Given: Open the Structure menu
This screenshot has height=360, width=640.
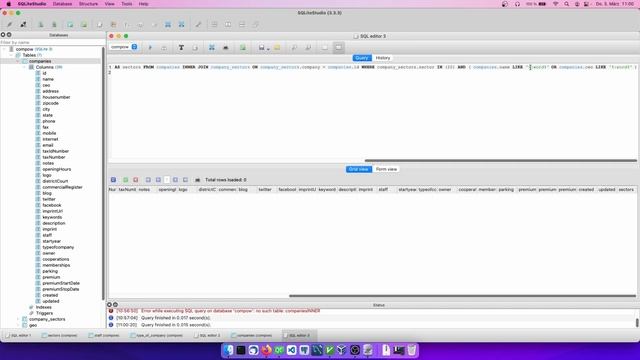Looking at the screenshot, I should [x=88, y=4].
